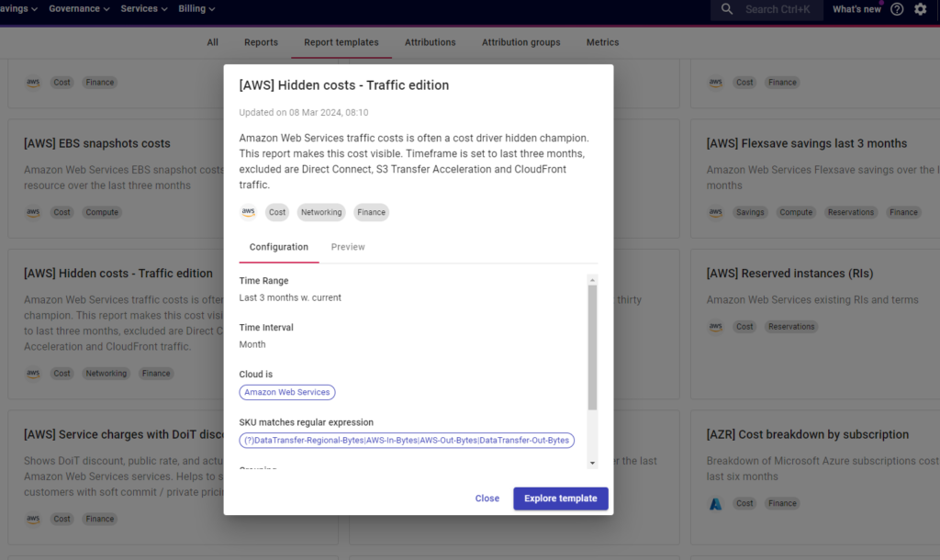
Task: Click Reservations tag on Flexsave card
Action: (851, 212)
